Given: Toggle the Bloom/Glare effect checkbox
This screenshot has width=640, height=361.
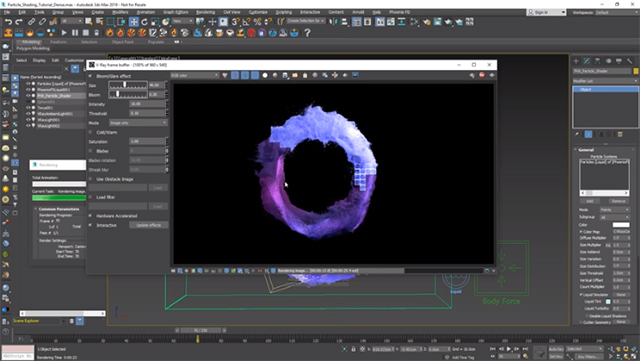Looking at the screenshot, I should point(91,76).
